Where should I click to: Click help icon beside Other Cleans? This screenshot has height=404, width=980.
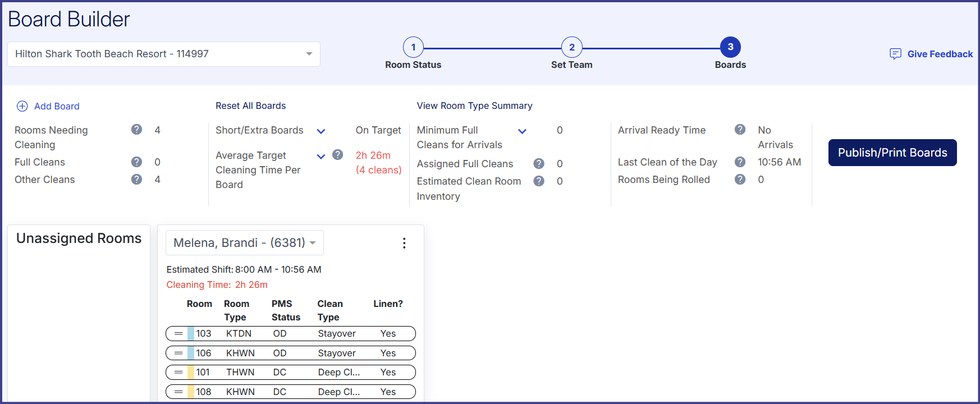pos(136,180)
